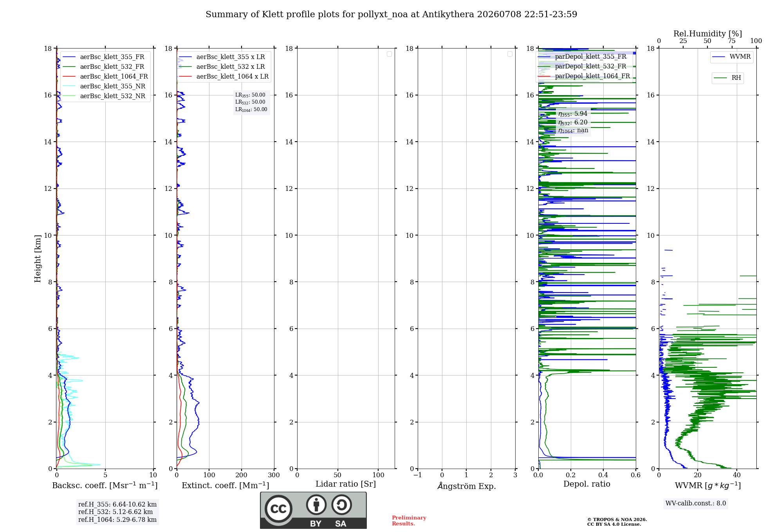Click the LR355 lidar ratio annotation box
Viewport: 783px width, 532px height.
pyautogui.click(x=251, y=102)
